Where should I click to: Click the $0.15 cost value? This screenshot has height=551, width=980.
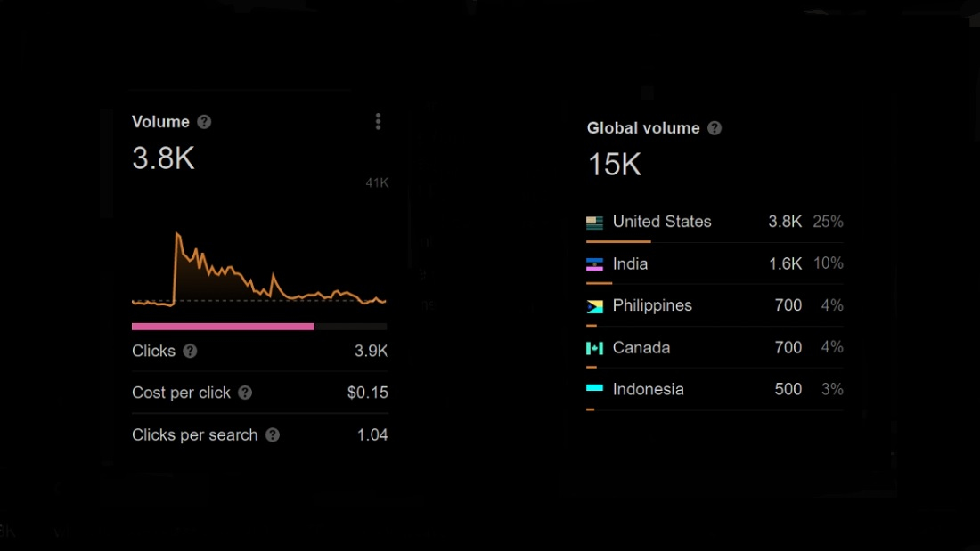[x=367, y=393]
